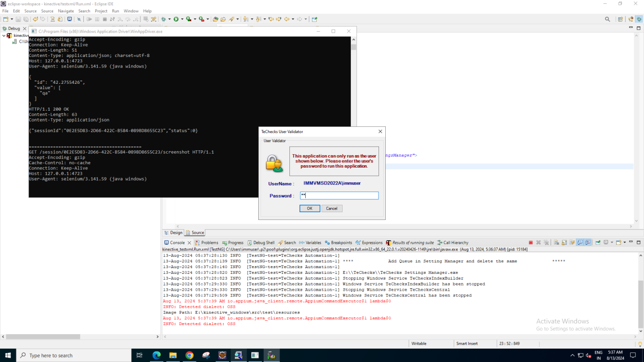The image size is (644, 362).
Task: Switch to the Problems tab
Action: point(207,243)
